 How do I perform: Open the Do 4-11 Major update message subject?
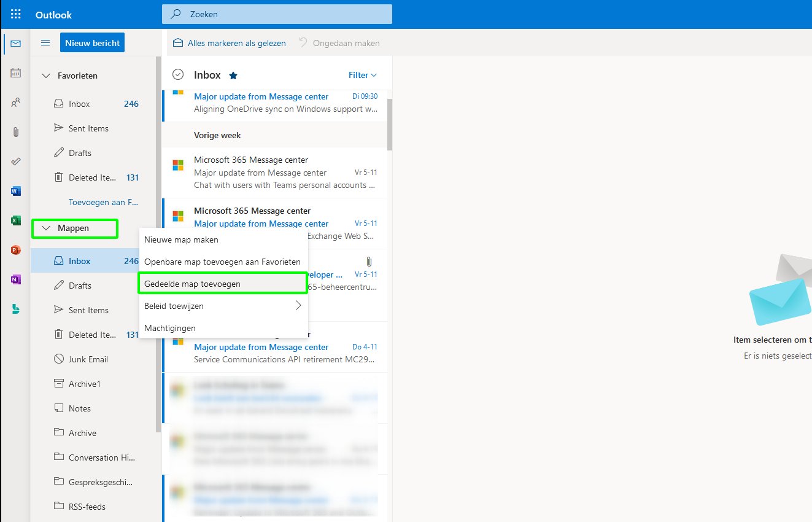point(261,347)
